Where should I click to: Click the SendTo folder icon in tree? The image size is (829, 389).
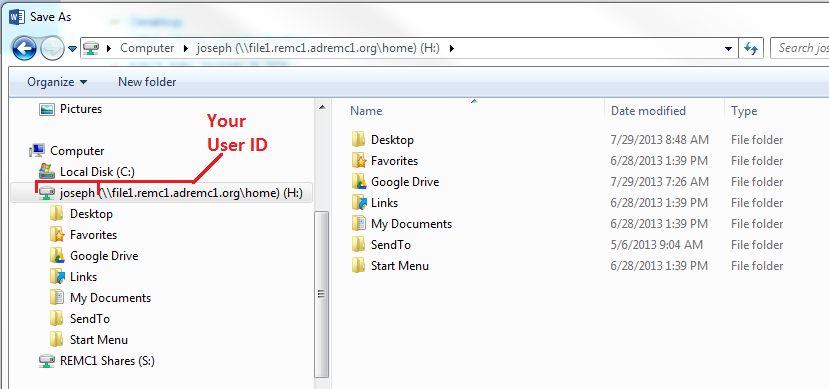click(57, 319)
